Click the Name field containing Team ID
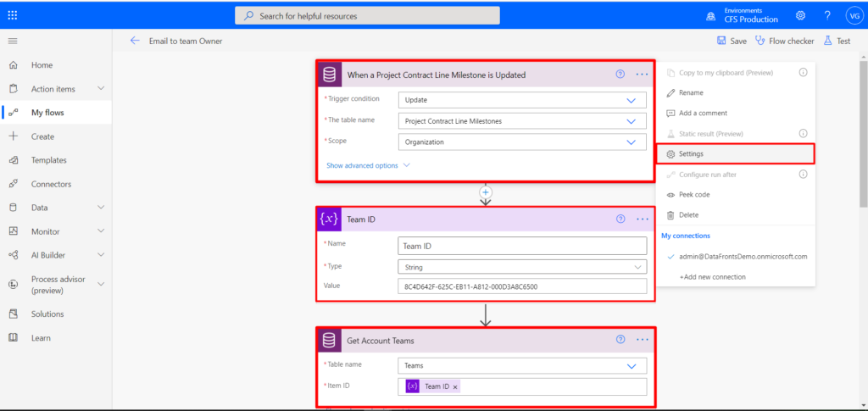The image size is (868, 411). click(x=522, y=246)
